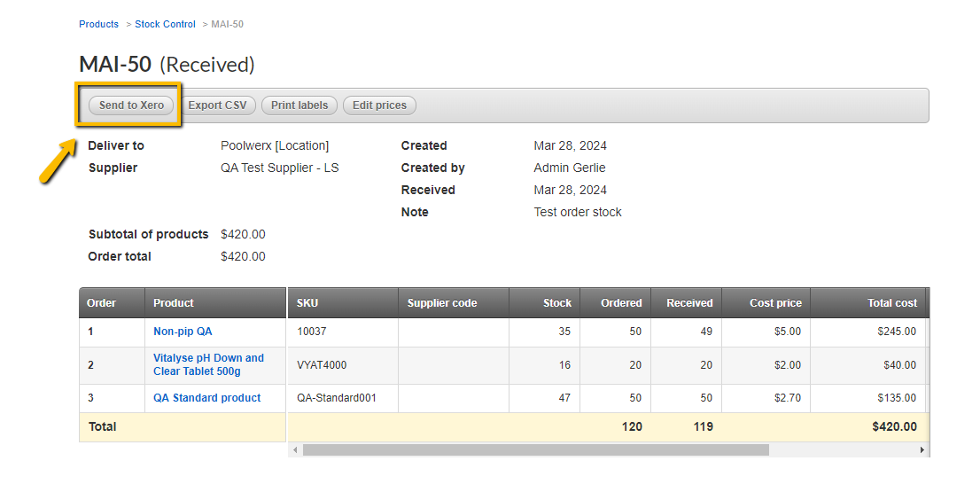Click the Poolwerx [Location] value
Viewport: 980px width, 492px height.
coord(275,145)
